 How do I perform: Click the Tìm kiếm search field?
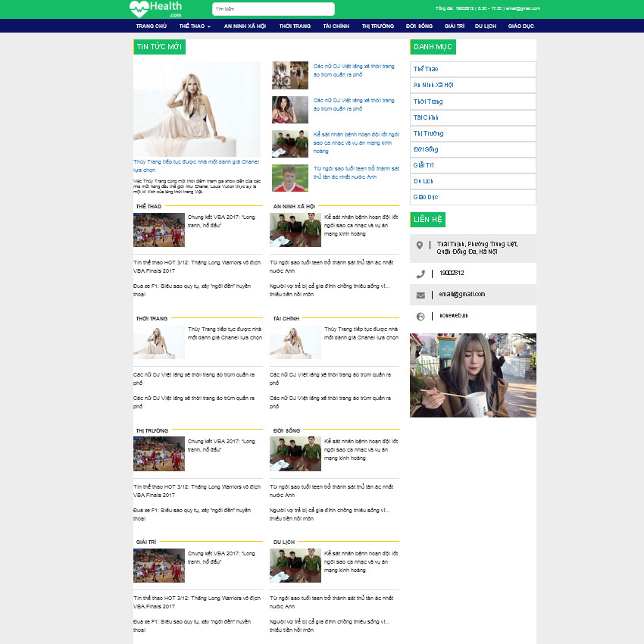point(273,9)
